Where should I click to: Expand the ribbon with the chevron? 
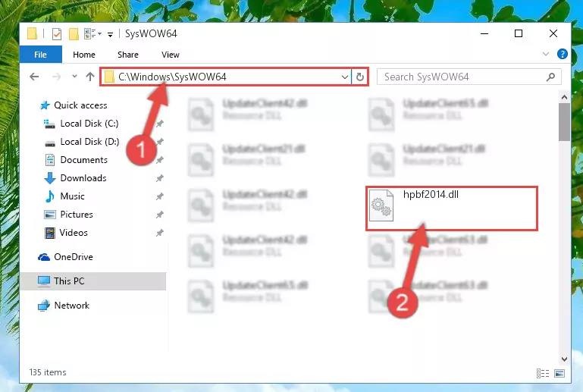[x=545, y=55]
